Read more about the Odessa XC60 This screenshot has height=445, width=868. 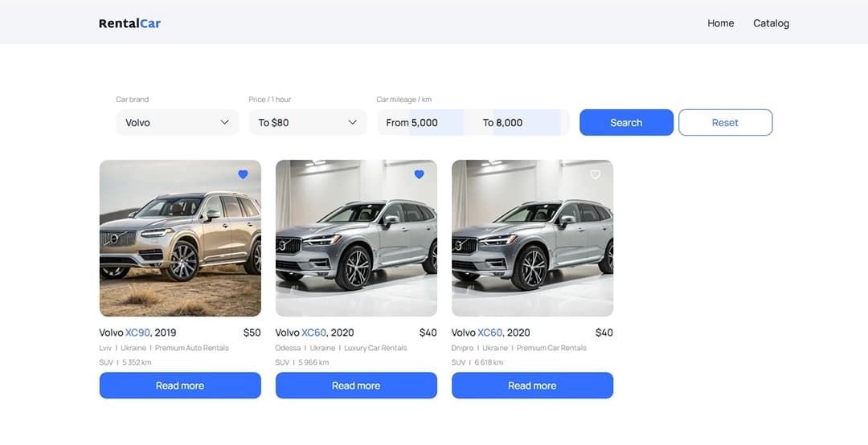coord(356,386)
